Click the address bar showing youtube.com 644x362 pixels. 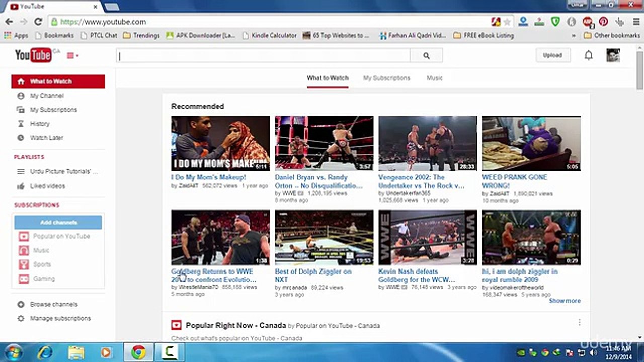(270, 22)
